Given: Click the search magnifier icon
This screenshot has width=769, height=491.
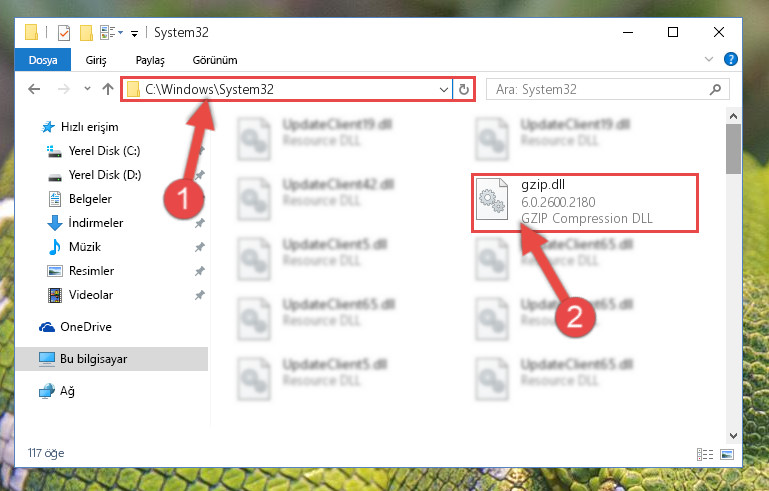Looking at the screenshot, I should [716, 89].
